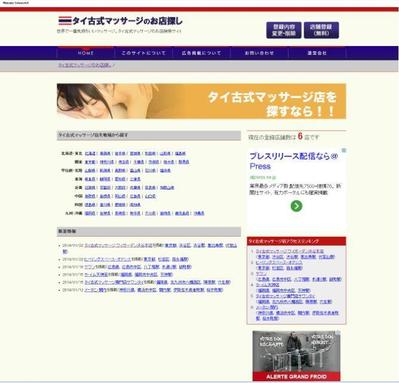Select 鳥取県 in 中国 row
Viewport: 399px width, 383px height.
tap(90, 196)
